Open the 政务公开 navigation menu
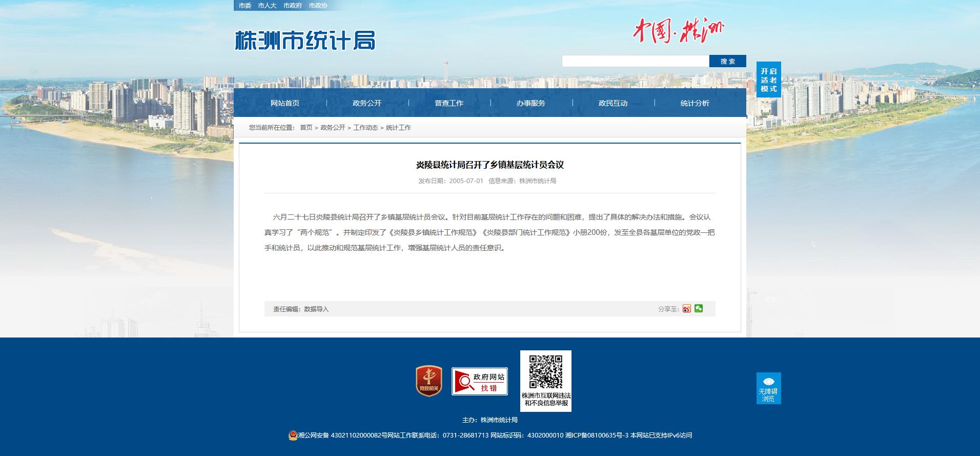980x456 pixels. click(367, 103)
